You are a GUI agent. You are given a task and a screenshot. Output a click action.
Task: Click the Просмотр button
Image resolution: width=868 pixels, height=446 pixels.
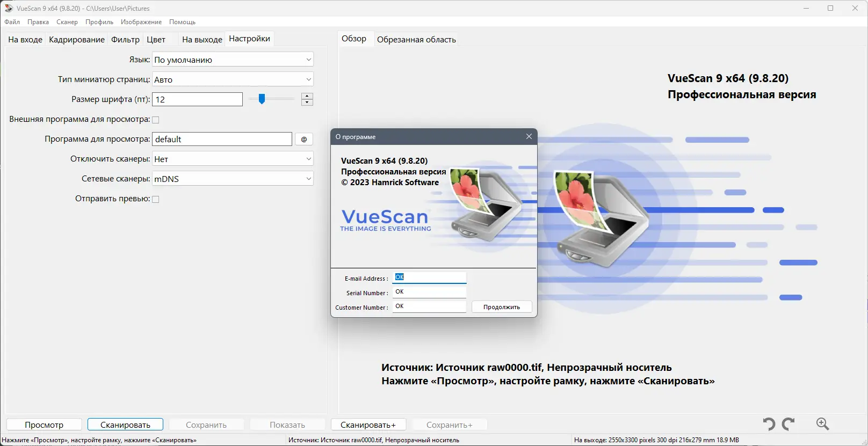pos(44,425)
